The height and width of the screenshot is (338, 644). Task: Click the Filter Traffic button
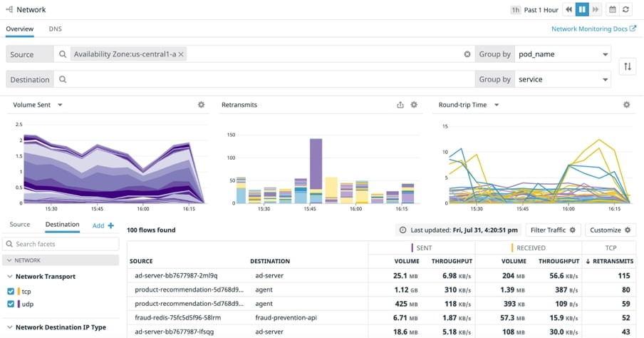click(x=553, y=230)
